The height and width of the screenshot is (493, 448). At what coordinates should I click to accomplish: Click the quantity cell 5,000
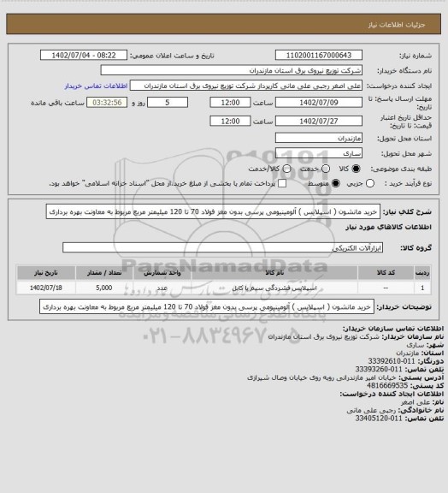coord(104,288)
